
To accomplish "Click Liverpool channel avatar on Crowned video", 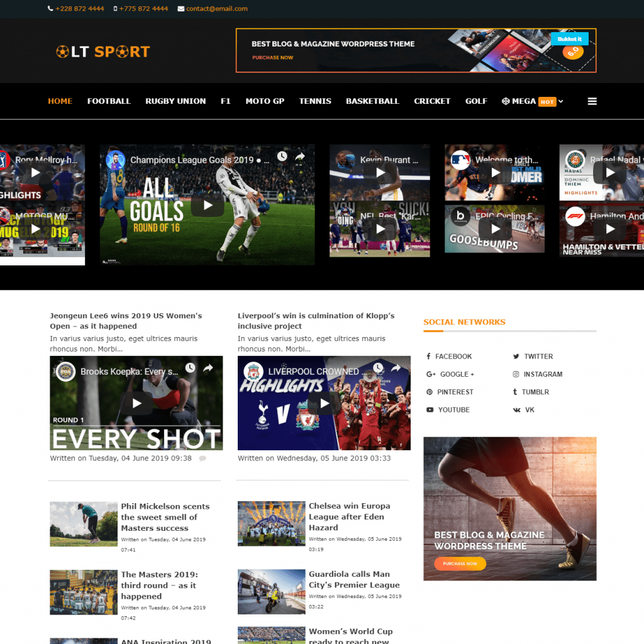I will tap(253, 372).
